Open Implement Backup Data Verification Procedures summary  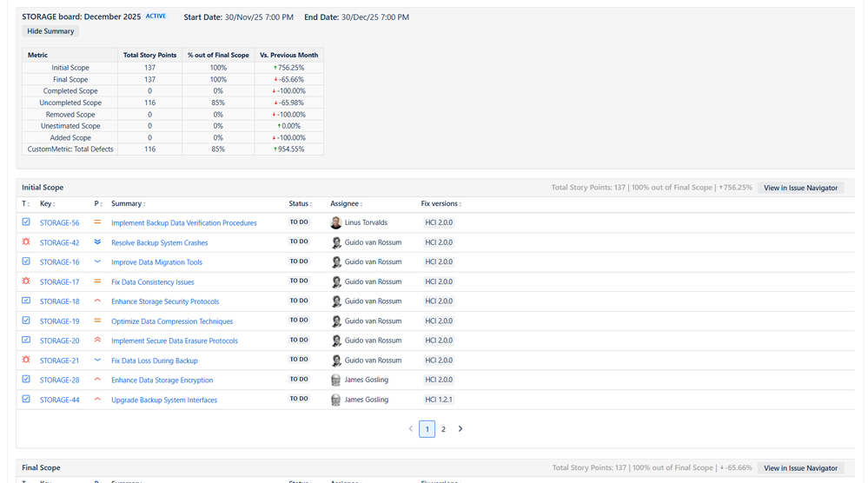point(184,223)
